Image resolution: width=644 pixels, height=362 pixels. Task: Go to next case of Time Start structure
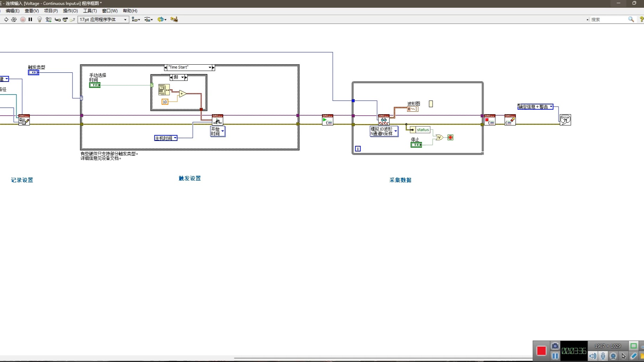213,67
